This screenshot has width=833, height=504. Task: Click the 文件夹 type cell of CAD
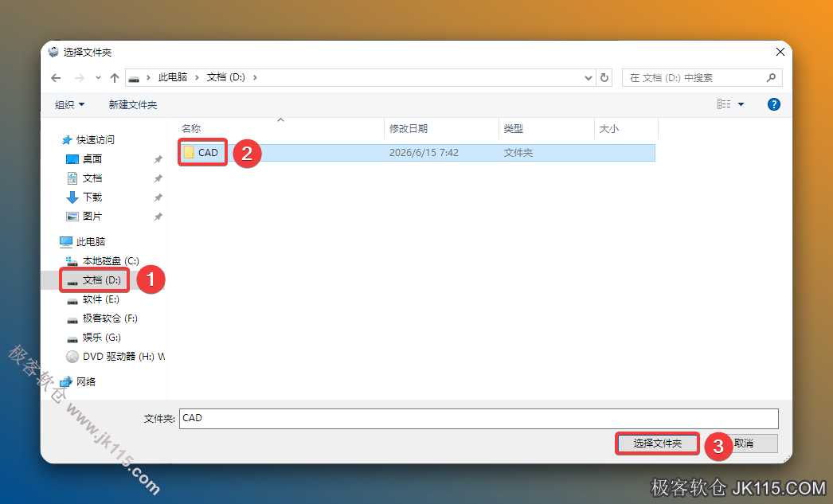click(x=518, y=153)
